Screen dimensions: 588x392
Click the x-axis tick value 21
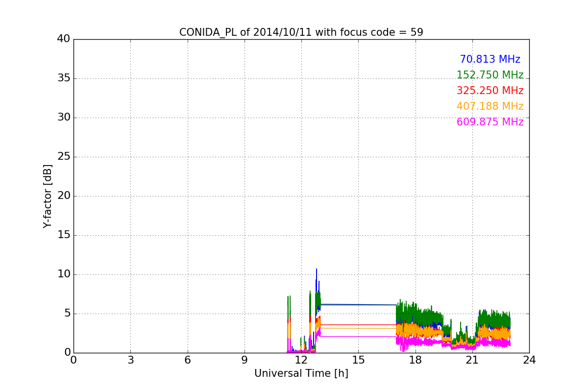click(x=472, y=360)
